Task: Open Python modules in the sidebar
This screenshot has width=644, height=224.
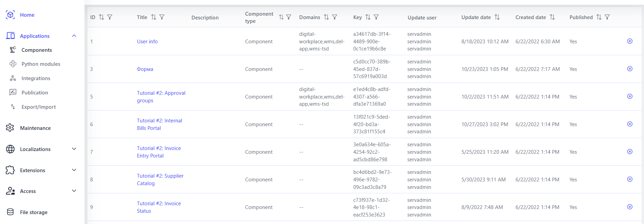Action: 41,64
